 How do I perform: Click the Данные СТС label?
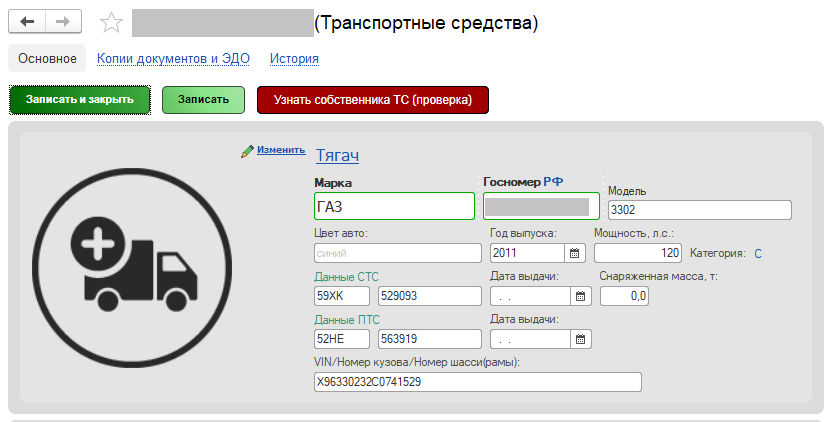click(x=346, y=277)
